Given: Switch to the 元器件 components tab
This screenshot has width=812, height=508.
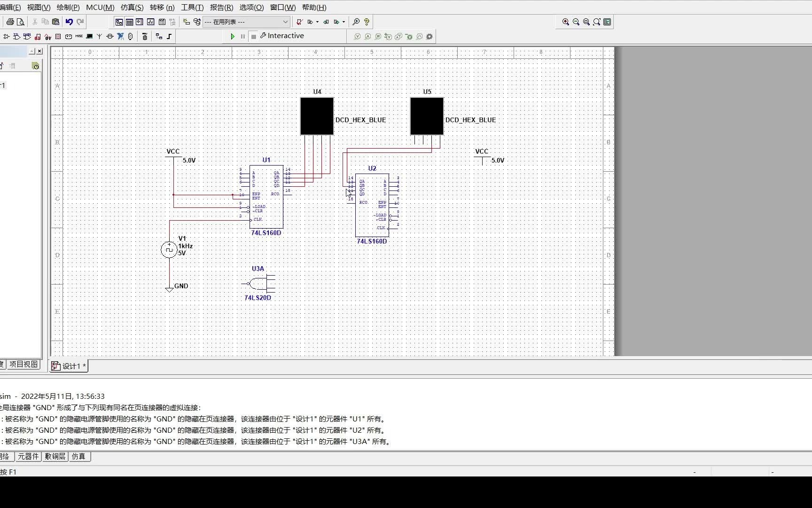Looking at the screenshot, I should pos(28,456).
